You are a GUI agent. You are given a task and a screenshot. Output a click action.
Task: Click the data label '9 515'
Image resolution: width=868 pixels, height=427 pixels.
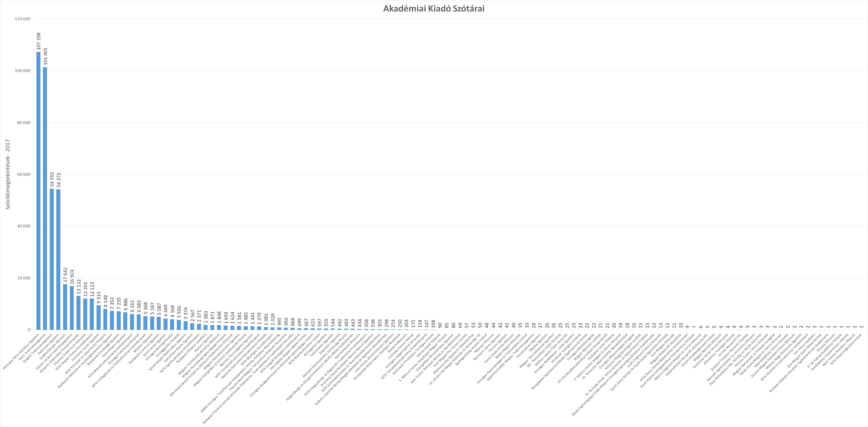click(99, 298)
